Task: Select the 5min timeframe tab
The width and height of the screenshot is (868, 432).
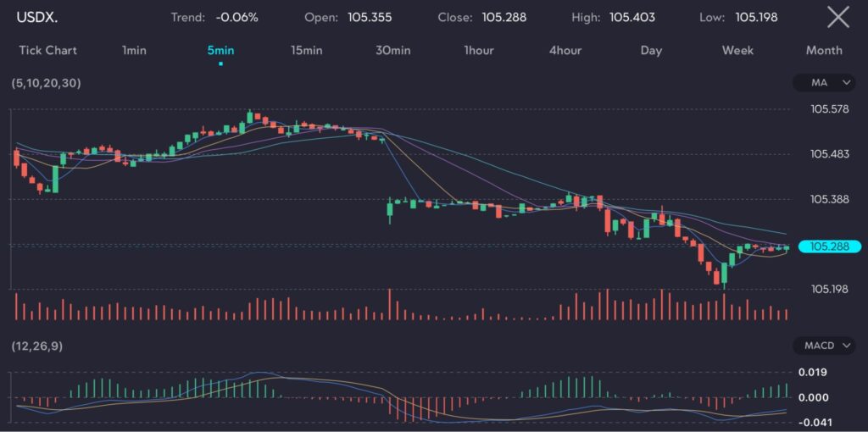Action: 220,50
